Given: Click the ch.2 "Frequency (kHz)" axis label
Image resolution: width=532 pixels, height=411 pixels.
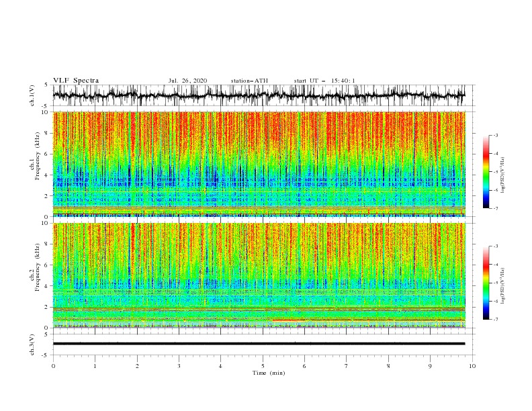Looking at the screenshot, I should click(x=38, y=267).
